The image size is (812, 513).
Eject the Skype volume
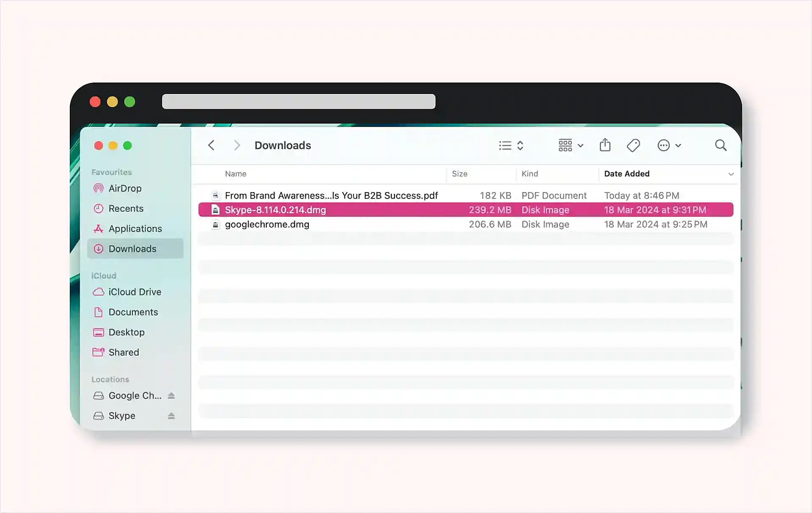pos(171,416)
